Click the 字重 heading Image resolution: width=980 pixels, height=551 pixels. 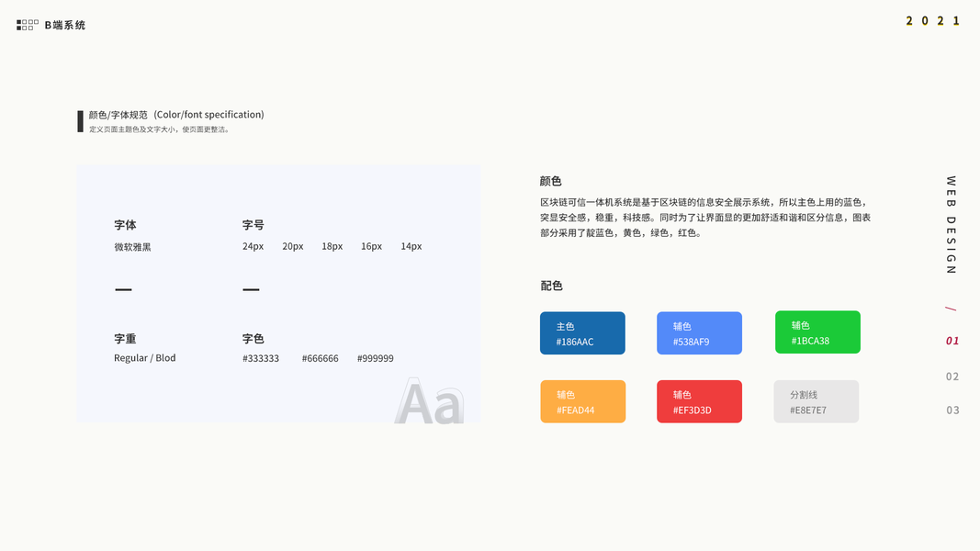[x=125, y=339]
